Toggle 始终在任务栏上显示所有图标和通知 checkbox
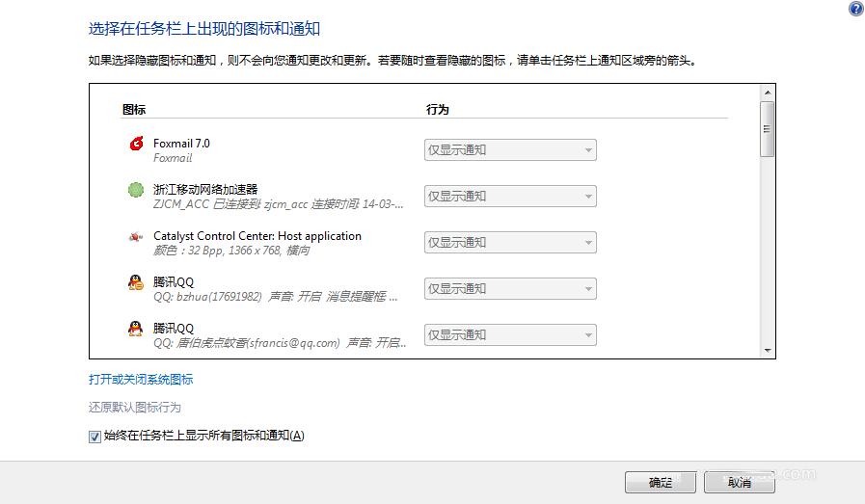The height and width of the screenshot is (504, 865). tap(95, 436)
